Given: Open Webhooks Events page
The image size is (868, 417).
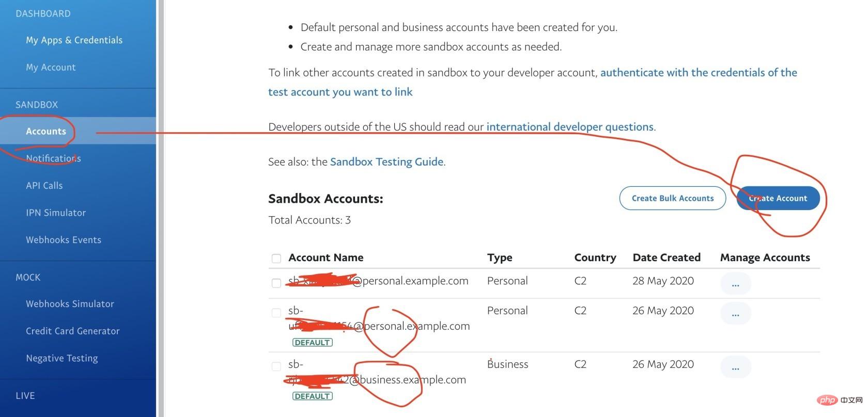Looking at the screenshot, I should pyautogui.click(x=64, y=239).
